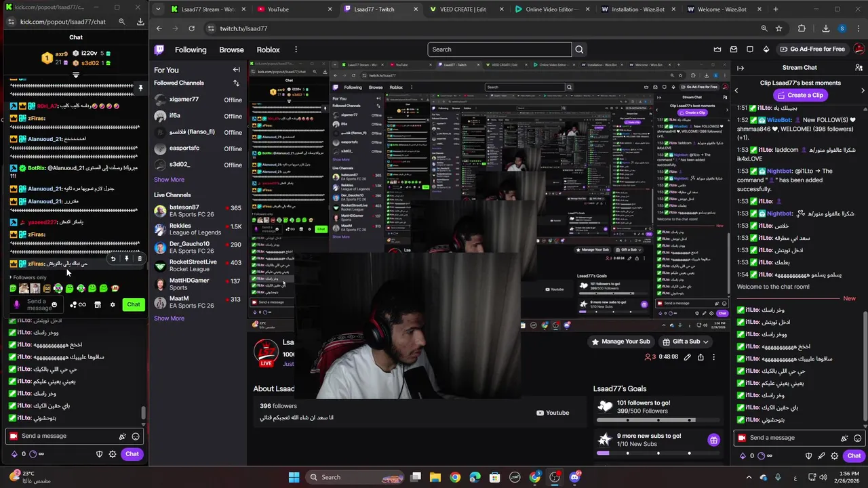The width and height of the screenshot is (868, 488).
Task: Open the Whispers speech bubble icon
Action: pos(750,49)
